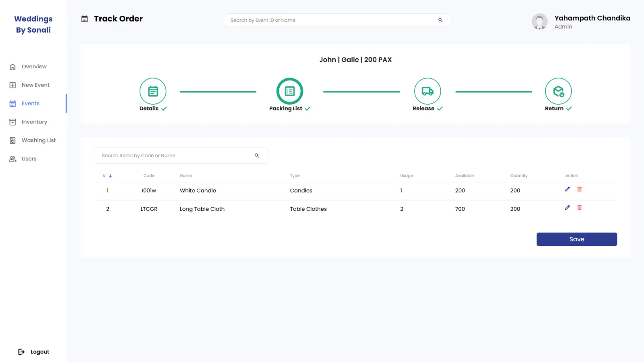Edit the White Candle row with pencil icon
This screenshot has height=362, width=644.
pyautogui.click(x=568, y=189)
